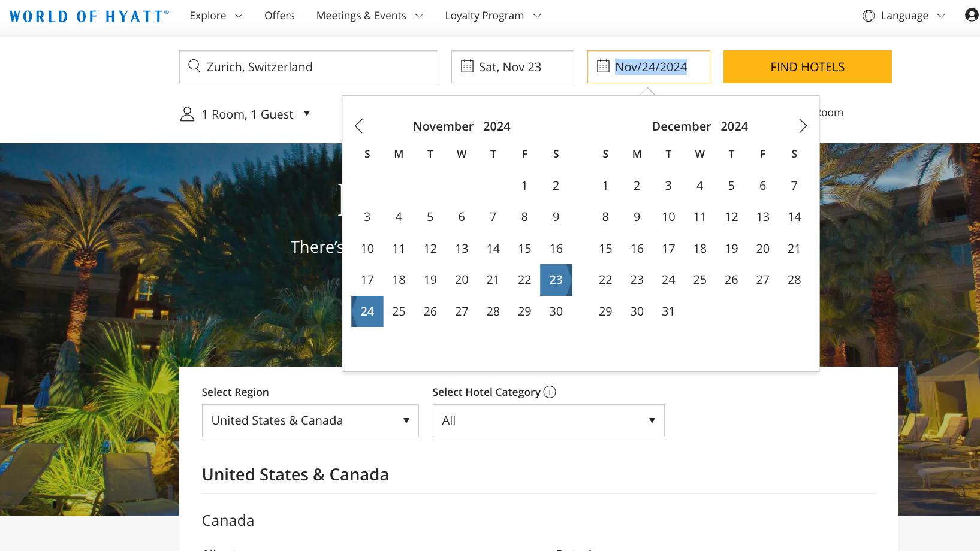Select November 30 in the calendar
Viewport: 980px width, 551px height.
(x=556, y=311)
